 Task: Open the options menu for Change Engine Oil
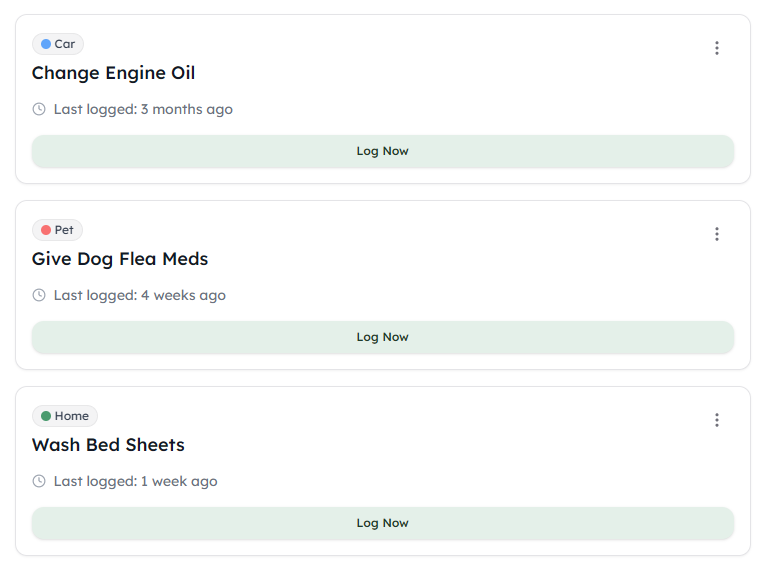coord(716,48)
